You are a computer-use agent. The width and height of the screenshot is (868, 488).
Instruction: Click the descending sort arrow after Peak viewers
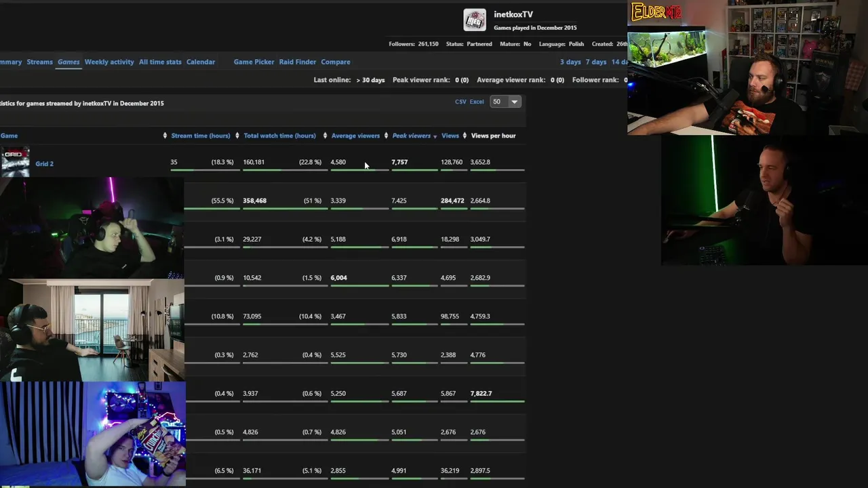tap(435, 136)
